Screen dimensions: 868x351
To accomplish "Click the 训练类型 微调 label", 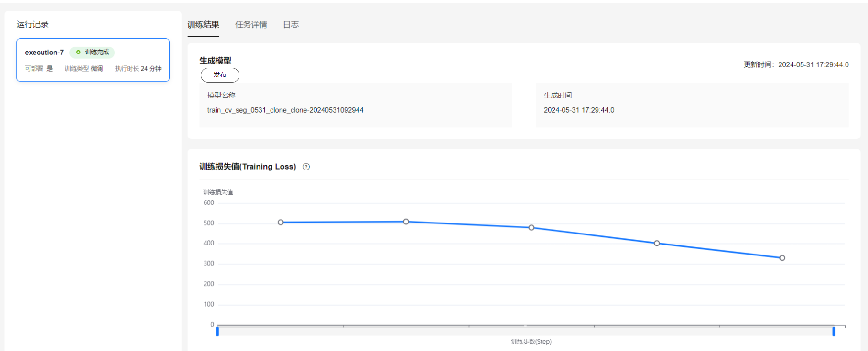I will click(x=84, y=69).
